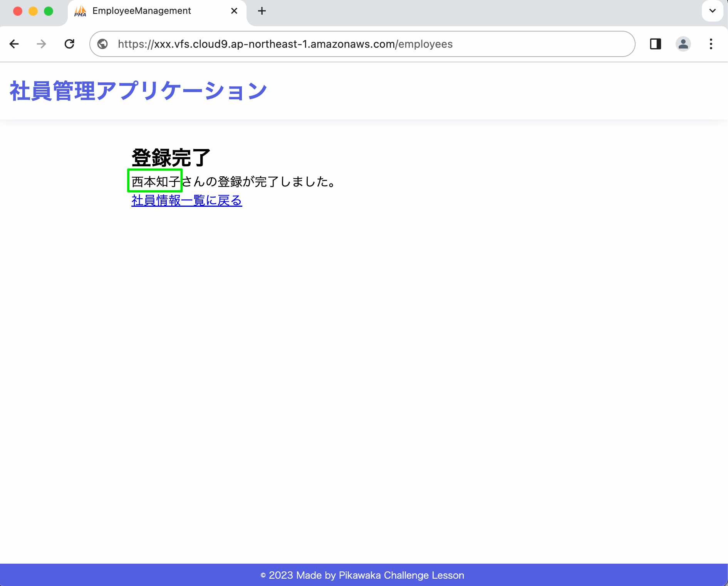Minimize window with yellow button

pos(33,11)
